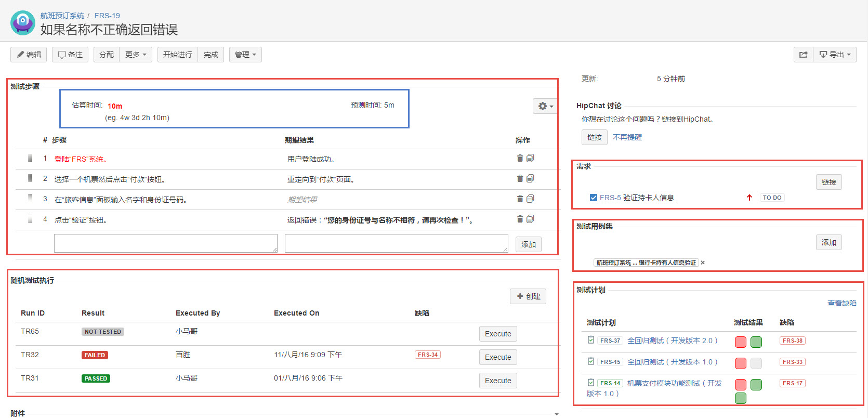Add a new test step with 添加

click(529, 244)
